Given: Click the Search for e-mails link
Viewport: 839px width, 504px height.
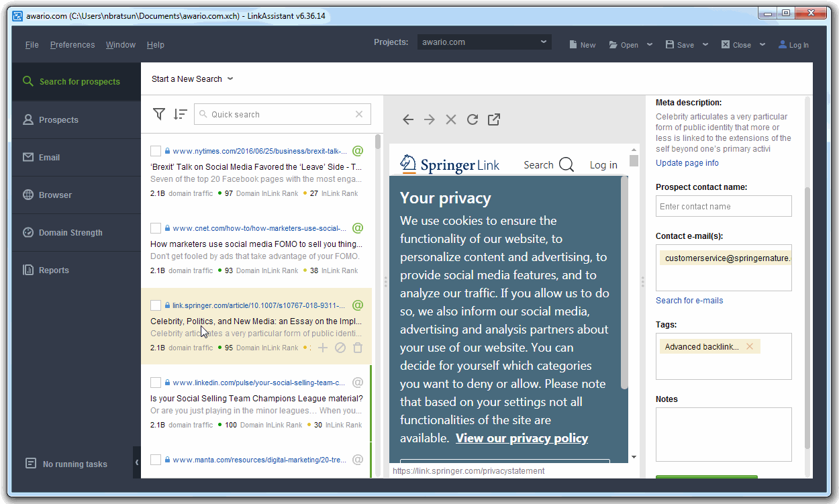Looking at the screenshot, I should pyautogui.click(x=689, y=301).
